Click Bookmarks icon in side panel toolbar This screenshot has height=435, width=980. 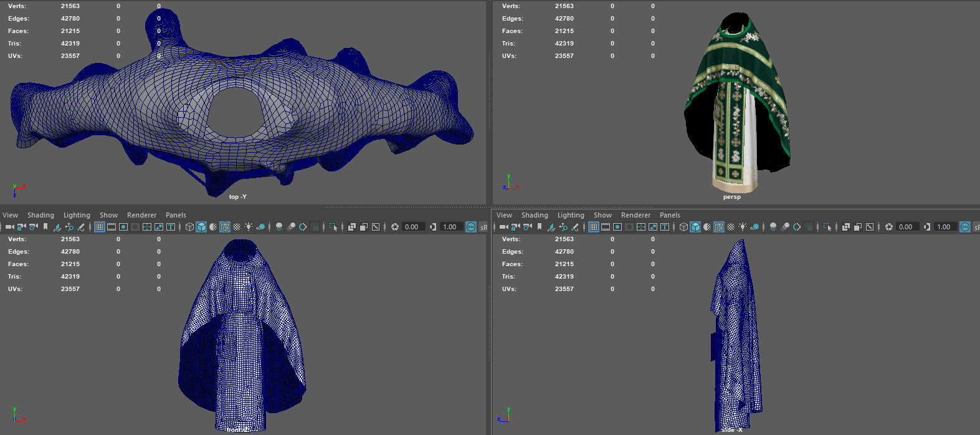coord(540,227)
